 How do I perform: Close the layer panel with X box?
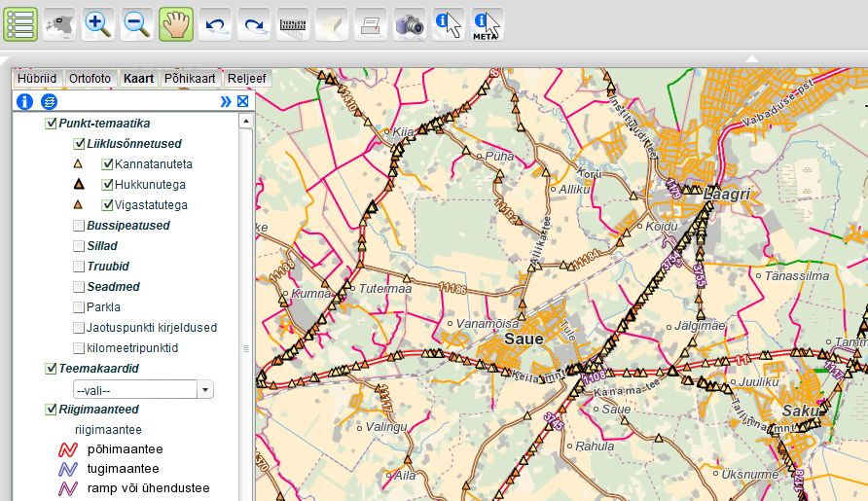tap(243, 101)
